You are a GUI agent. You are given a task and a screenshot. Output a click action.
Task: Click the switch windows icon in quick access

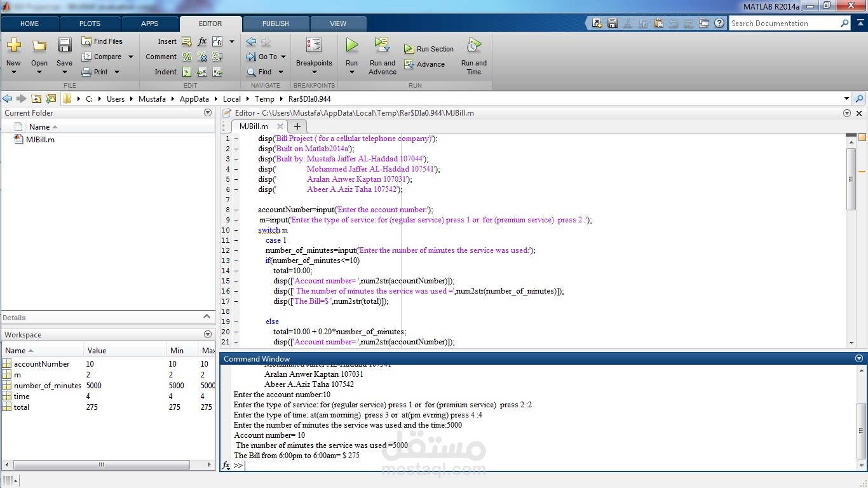click(703, 24)
